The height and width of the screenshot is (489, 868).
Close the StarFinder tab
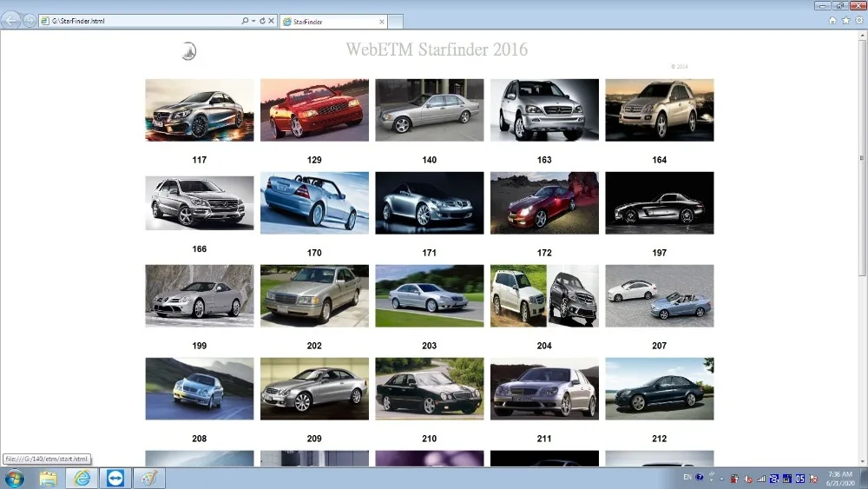tap(381, 22)
